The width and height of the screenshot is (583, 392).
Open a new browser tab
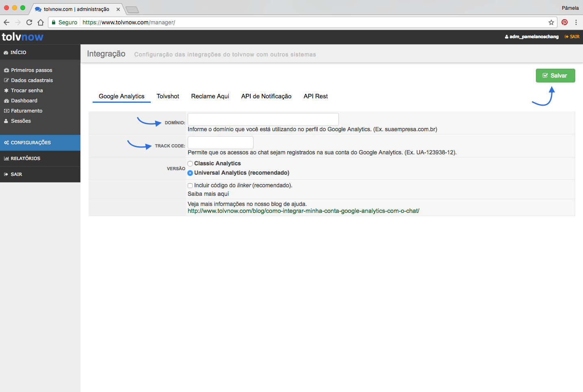point(132,10)
